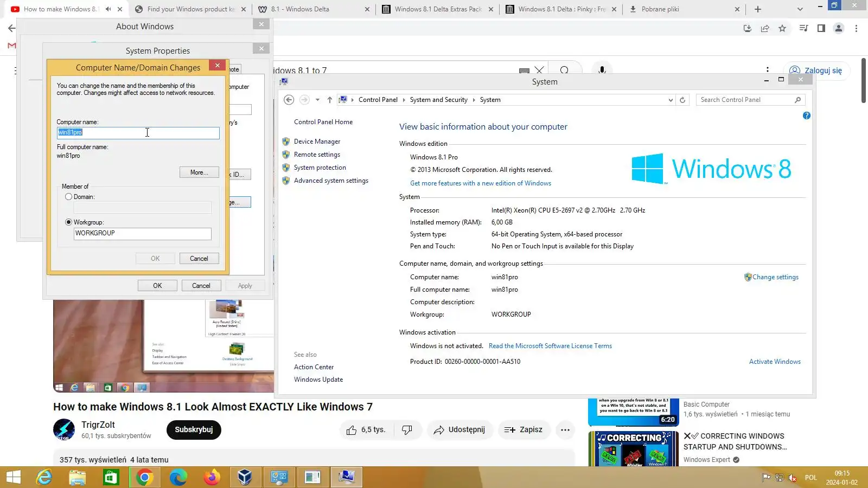Refresh the System control panel window
Viewport: 868px width, 488px height.
682,100
